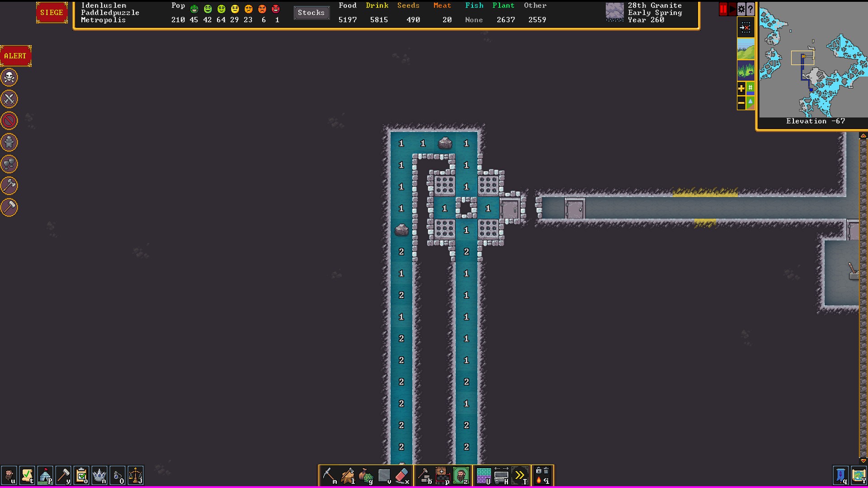Click the elevation scrollbar down arrow
The height and width of the screenshot is (488, 868).
[863, 460]
